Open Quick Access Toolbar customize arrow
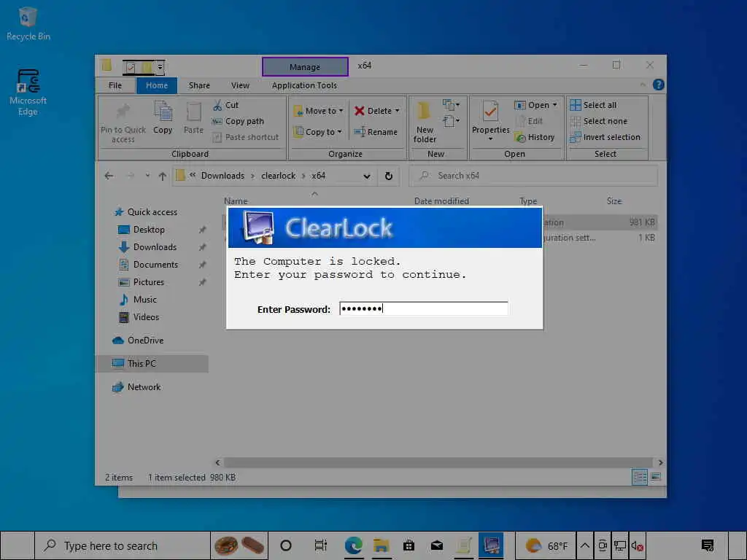The height and width of the screenshot is (560, 747). 160,67
